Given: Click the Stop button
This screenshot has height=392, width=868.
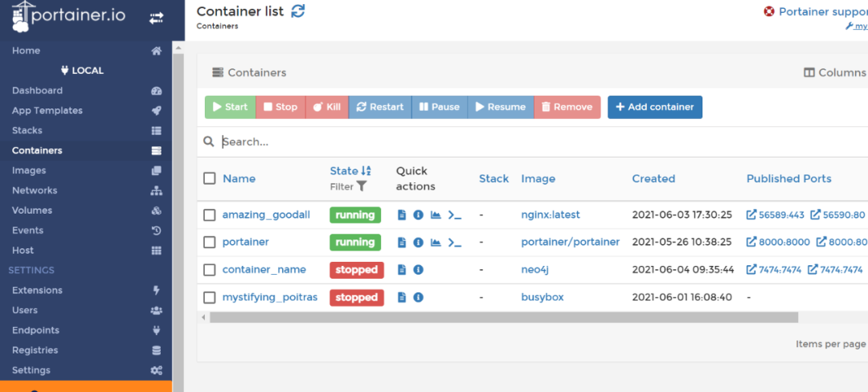Looking at the screenshot, I should [280, 108].
